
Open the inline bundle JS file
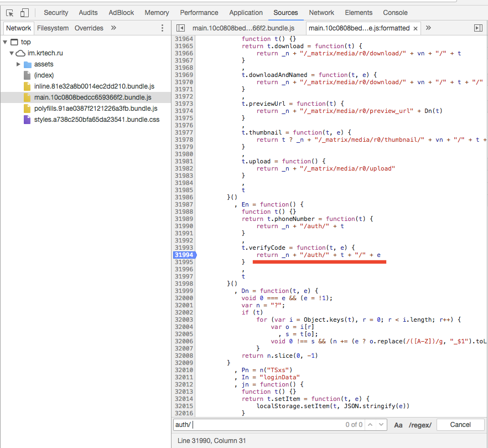(94, 86)
